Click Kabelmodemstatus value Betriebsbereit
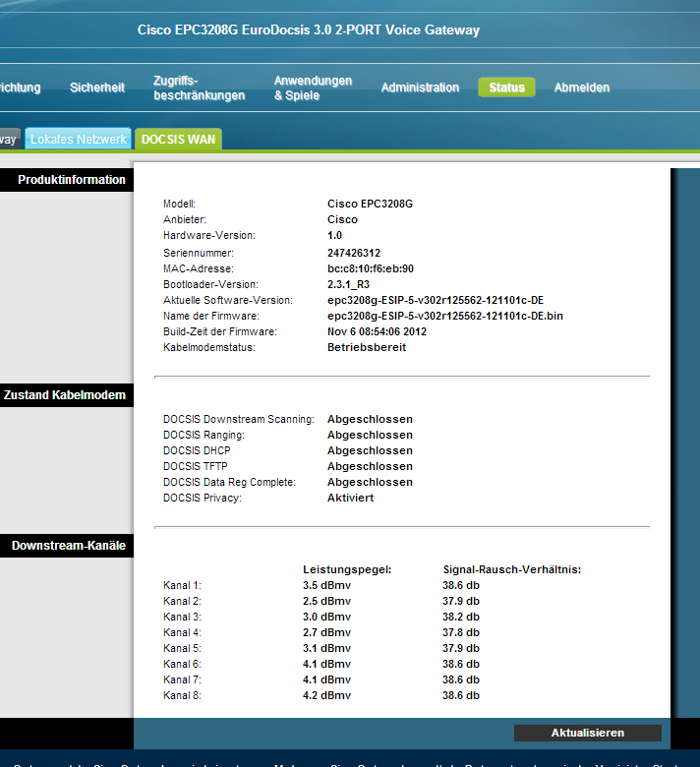The height and width of the screenshot is (767, 700). [367, 347]
